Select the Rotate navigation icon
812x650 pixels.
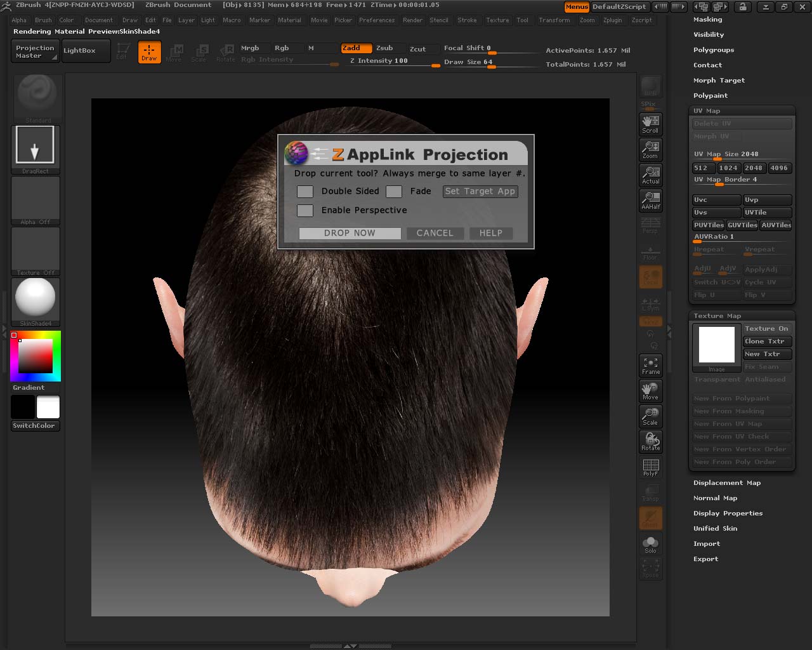click(x=650, y=441)
